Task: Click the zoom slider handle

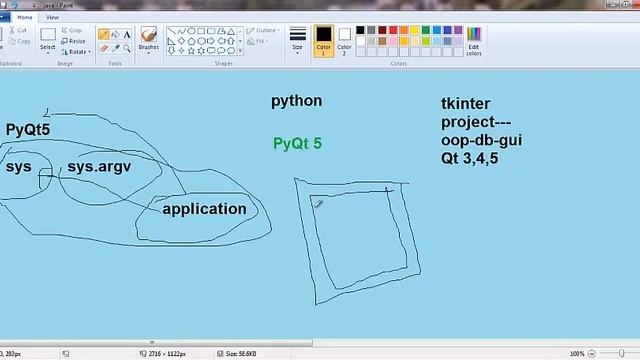Action: pyautogui.click(x=621, y=353)
